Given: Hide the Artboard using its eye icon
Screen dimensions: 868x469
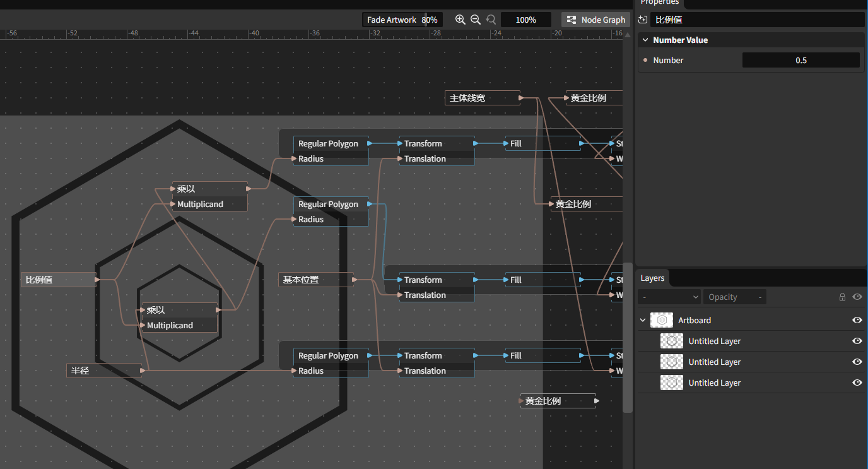Looking at the screenshot, I should [857, 320].
